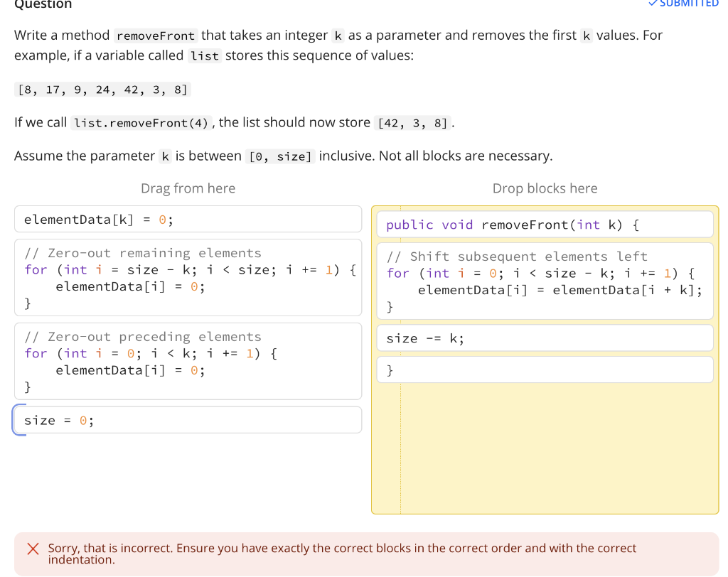Click the SUBMITTED status link

[x=689, y=4]
